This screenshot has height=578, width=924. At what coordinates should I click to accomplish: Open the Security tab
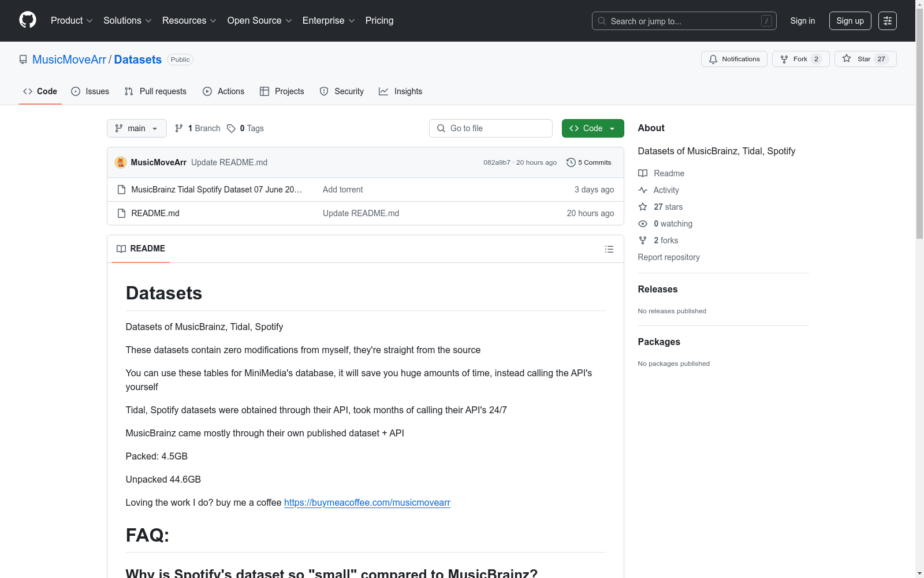pyautogui.click(x=342, y=91)
